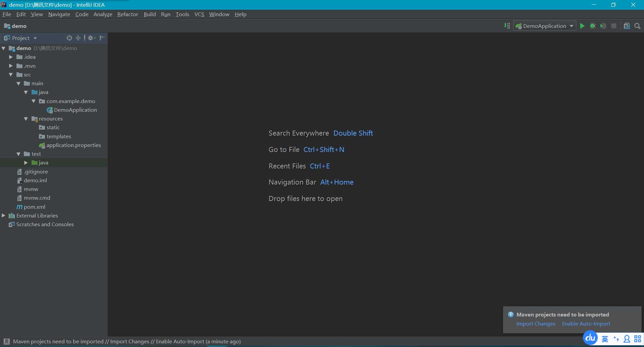The image size is (644, 347).
Task: Click the grey Stop square button
Action: coord(614,26)
